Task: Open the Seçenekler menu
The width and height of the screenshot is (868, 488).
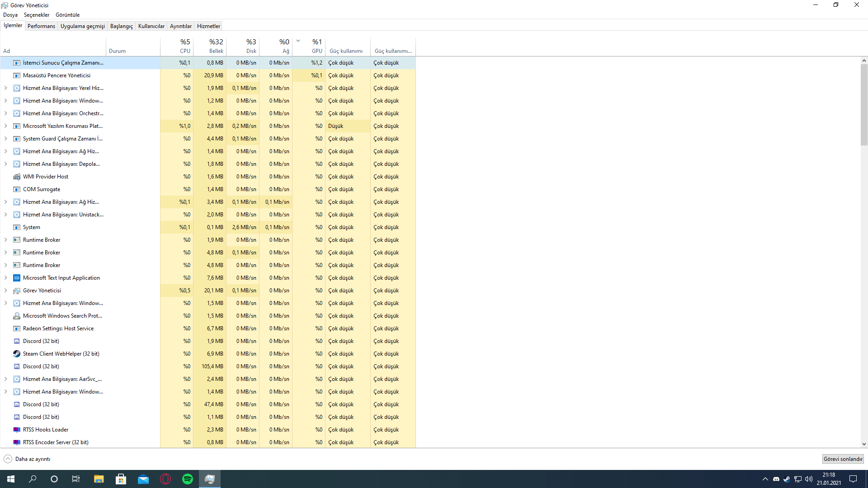Action: click(36, 15)
